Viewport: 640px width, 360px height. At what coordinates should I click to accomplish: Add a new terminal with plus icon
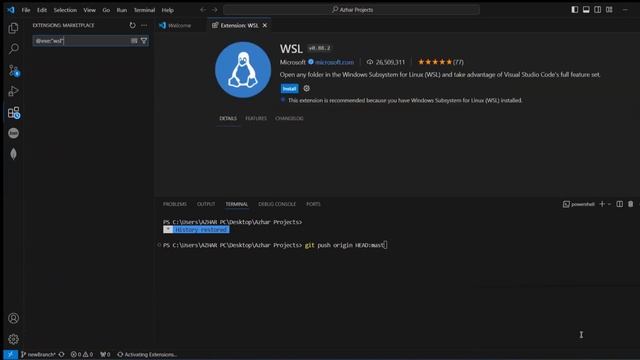(x=602, y=204)
